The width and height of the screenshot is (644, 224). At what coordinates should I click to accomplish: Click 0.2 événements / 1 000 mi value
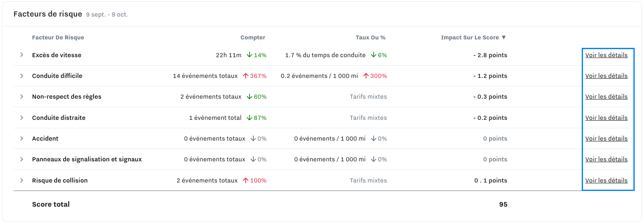tap(319, 76)
